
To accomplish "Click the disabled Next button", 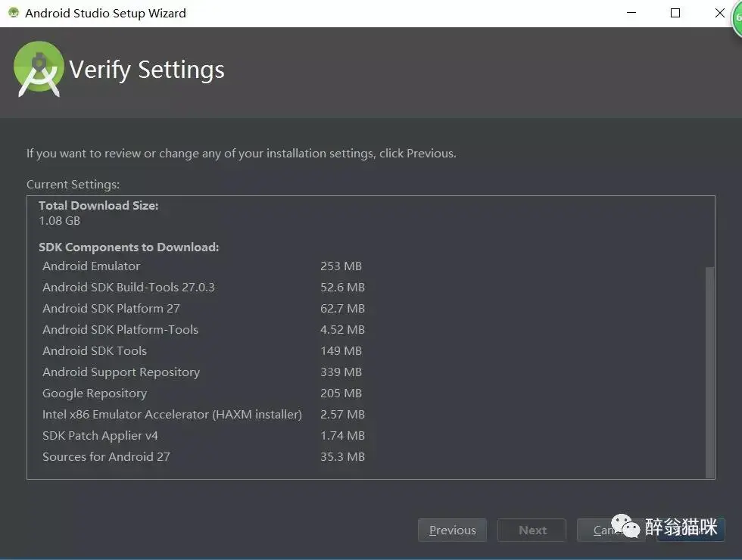I will point(532,530).
